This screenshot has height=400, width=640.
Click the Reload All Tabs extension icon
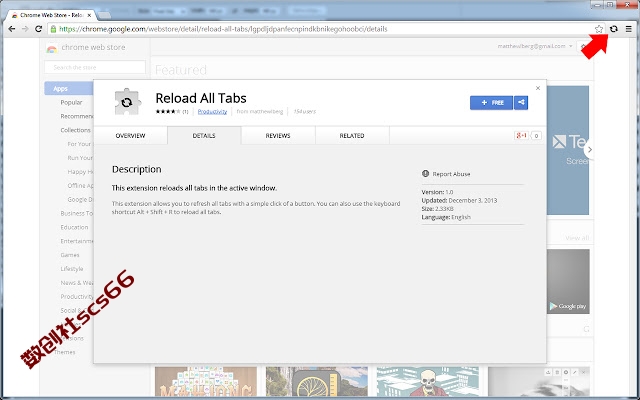pyautogui.click(x=613, y=29)
